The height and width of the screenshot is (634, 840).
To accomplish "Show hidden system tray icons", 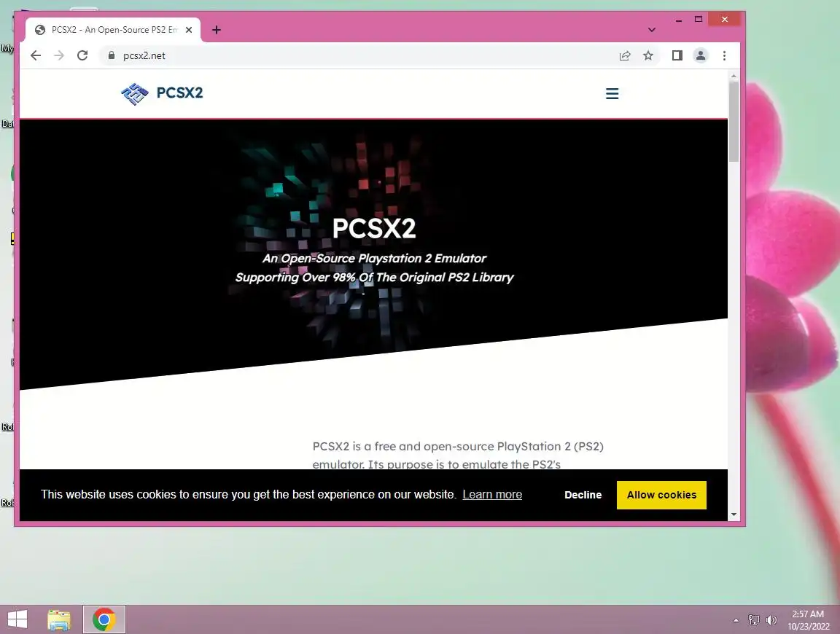I will coord(736,620).
